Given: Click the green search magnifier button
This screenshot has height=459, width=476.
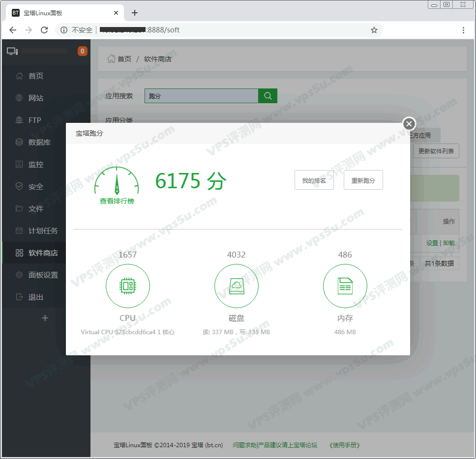Looking at the screenshot, I should click(x=268, y=96).
